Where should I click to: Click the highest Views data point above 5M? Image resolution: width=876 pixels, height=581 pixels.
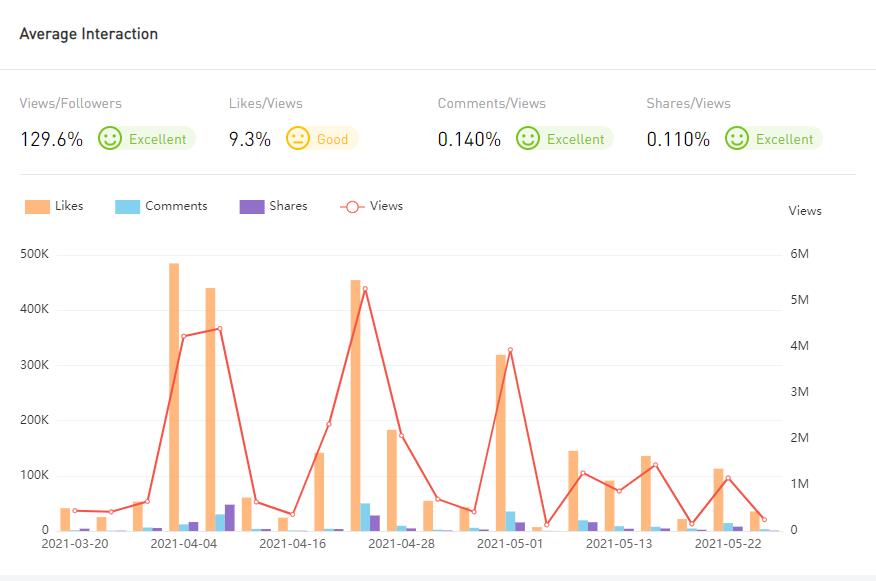click(365, 289)
